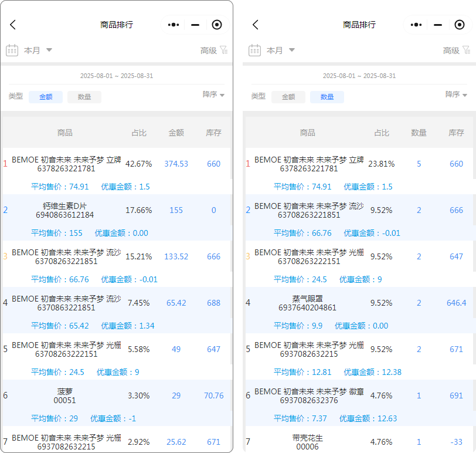Click amount 49 in left panel
This screenshot has height=453, width=476.
[176, 349]
